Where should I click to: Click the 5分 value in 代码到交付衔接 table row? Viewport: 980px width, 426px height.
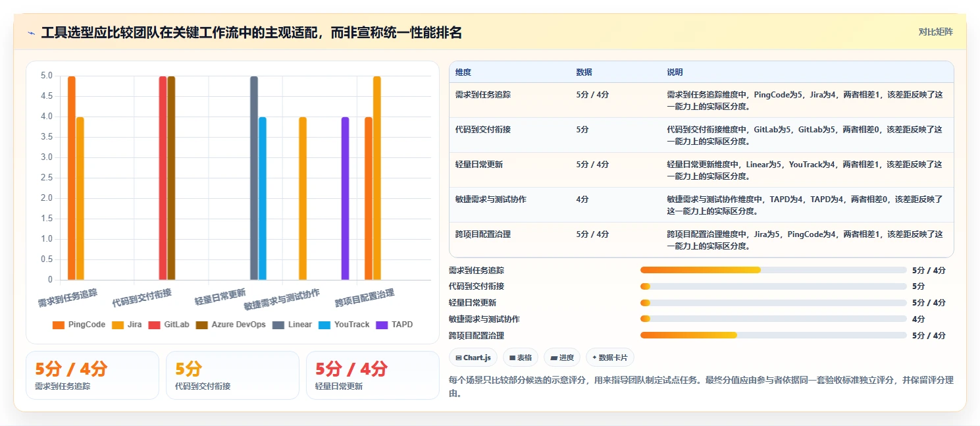coord(583,130)
